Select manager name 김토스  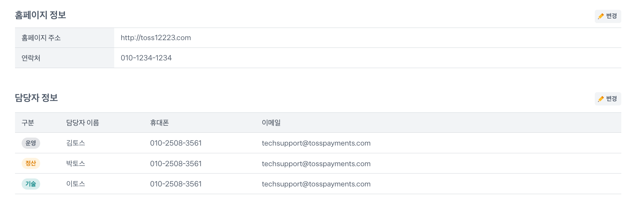76,143
